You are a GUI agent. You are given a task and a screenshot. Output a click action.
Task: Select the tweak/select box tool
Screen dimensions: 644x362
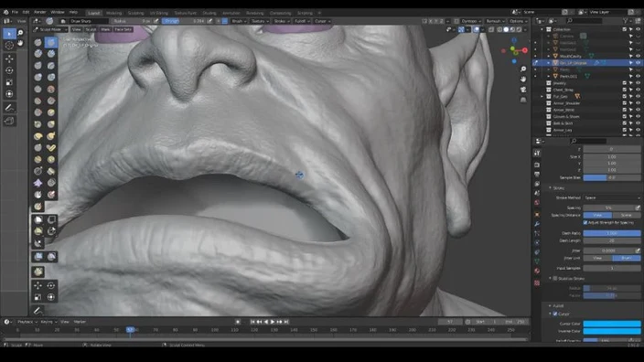9,33
